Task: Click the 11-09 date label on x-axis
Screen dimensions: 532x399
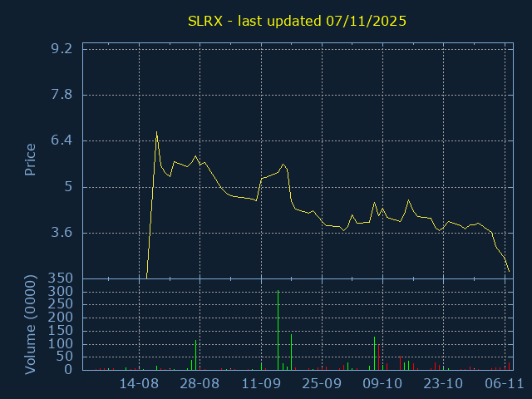Action: (261, 384)
